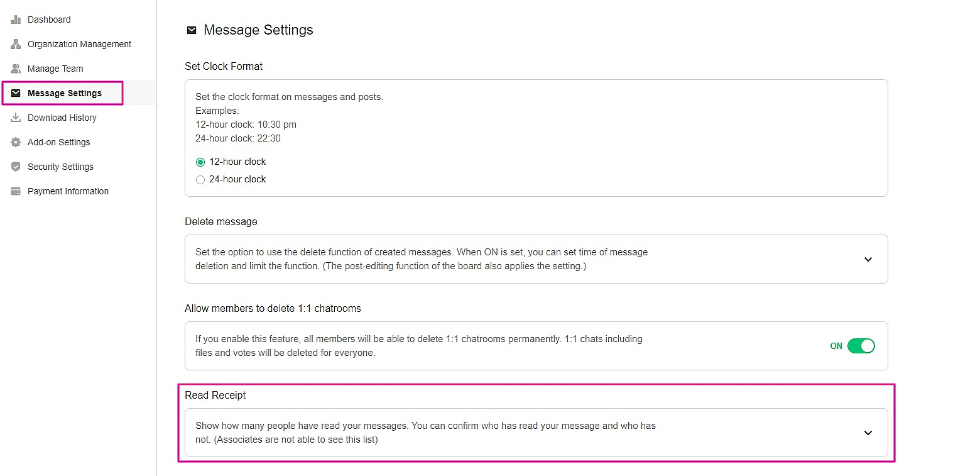This screenshot has width=980, height=476.
Task: Go to Manage Team page
Action: 55,69
